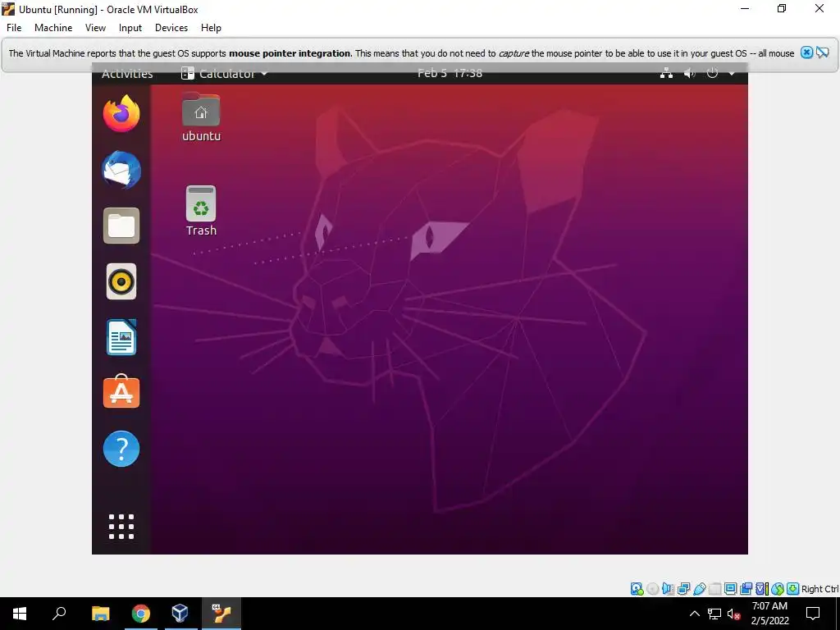Click the Right Ctrl host key label
Screen dimensions: 840x630
click(819, 589)
